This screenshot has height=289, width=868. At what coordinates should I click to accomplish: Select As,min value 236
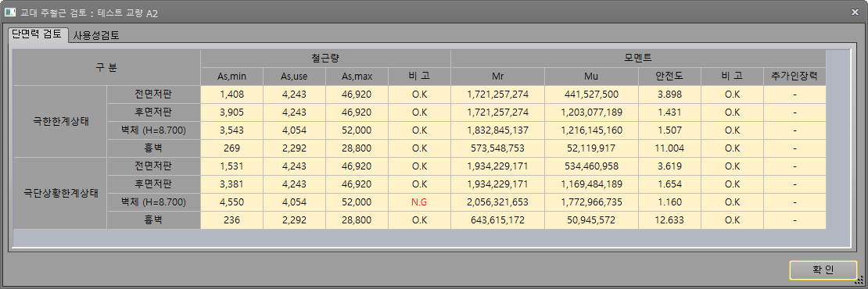(232, 220)
